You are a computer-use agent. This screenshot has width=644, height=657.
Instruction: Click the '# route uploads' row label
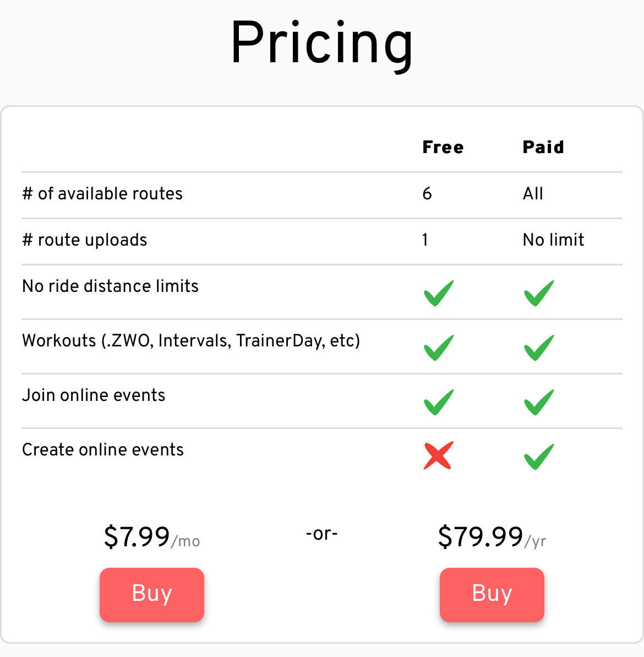coord(85,240)
